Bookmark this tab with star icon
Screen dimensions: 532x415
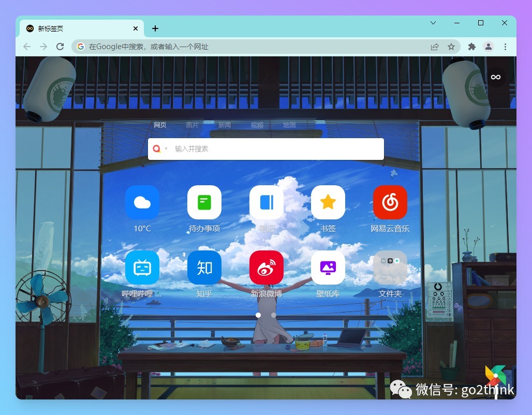(451, 47)
